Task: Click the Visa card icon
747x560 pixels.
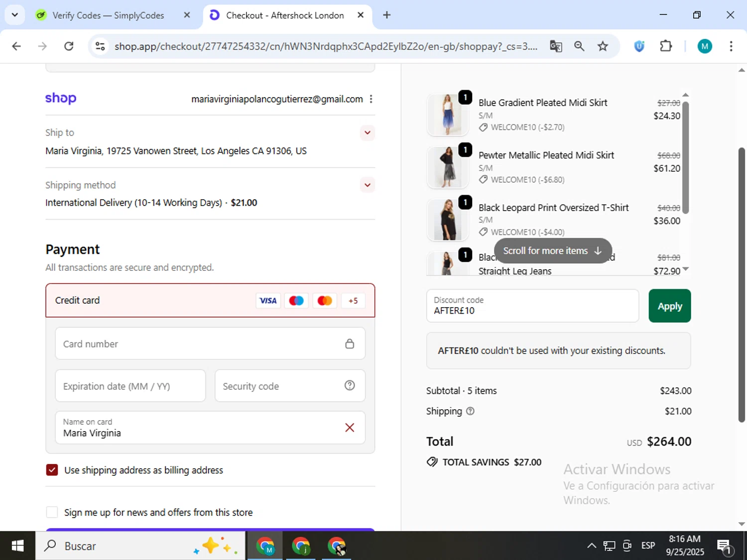Action: [x=268, y=300]
